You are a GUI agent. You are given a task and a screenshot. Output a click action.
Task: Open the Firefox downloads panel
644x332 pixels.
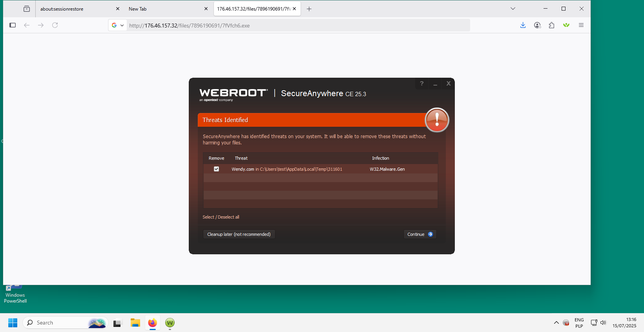(523, 25)
